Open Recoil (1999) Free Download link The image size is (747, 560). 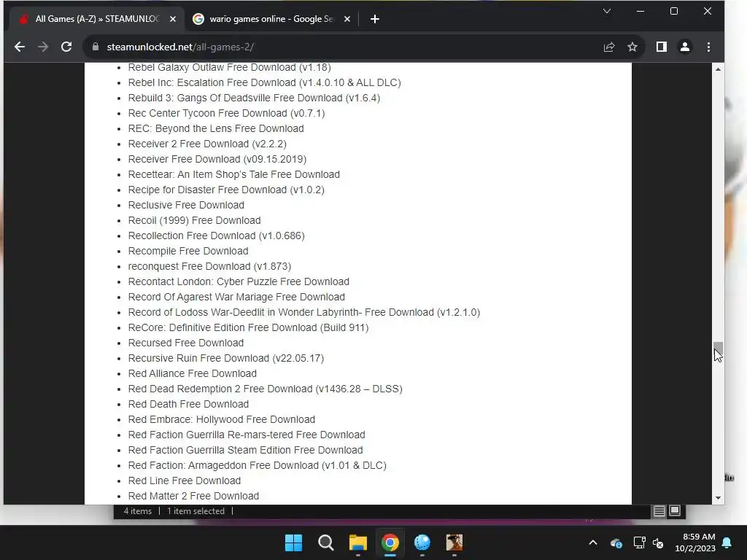(x=194, y=220)
